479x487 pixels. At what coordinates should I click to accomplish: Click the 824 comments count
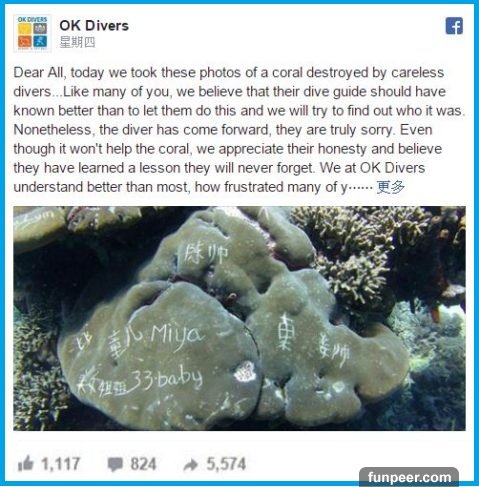point(143,464)
